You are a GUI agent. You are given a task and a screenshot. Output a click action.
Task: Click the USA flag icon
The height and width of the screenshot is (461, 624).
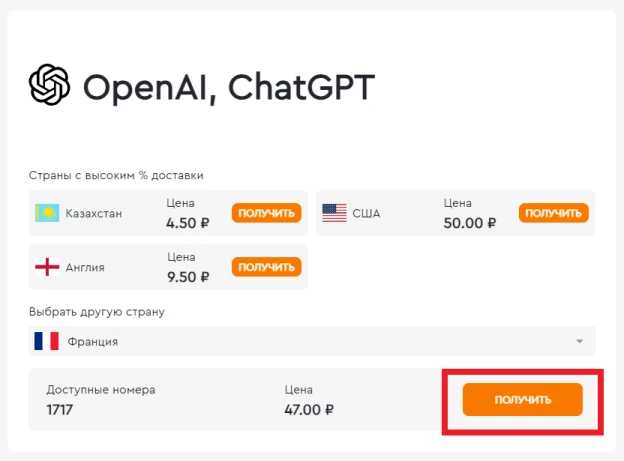pos(334,213)
